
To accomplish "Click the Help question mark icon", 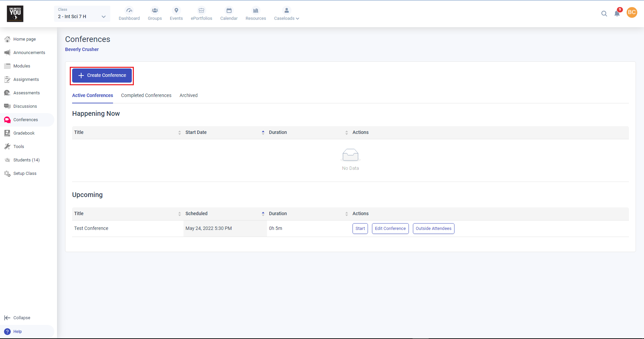I will click(7, 332).
